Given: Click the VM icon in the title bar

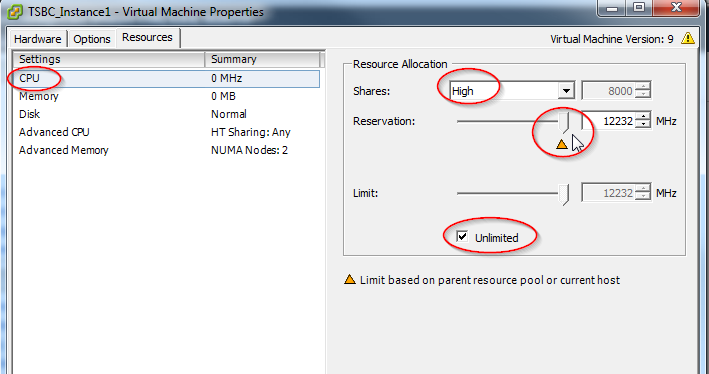Looking at the screenshot, I should click(15, 11).
